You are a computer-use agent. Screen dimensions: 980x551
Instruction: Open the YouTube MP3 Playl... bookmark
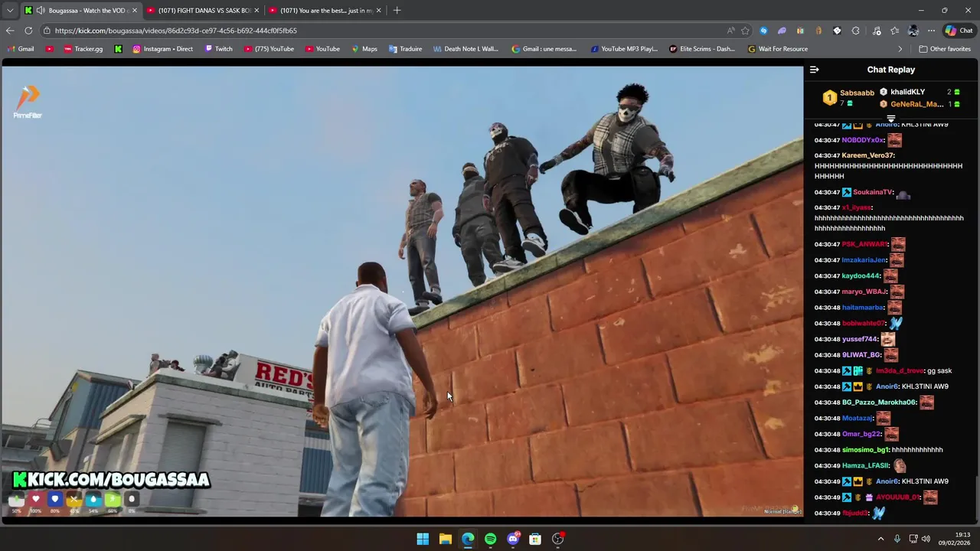[x=624, y=49]
